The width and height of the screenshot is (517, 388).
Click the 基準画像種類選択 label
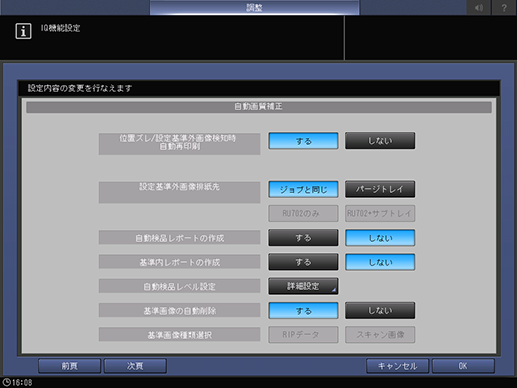click(179, 335)
